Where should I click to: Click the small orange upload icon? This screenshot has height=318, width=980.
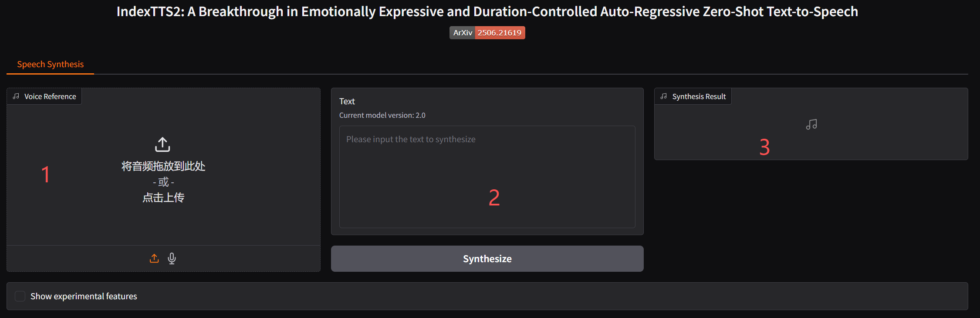coord(154,259)
